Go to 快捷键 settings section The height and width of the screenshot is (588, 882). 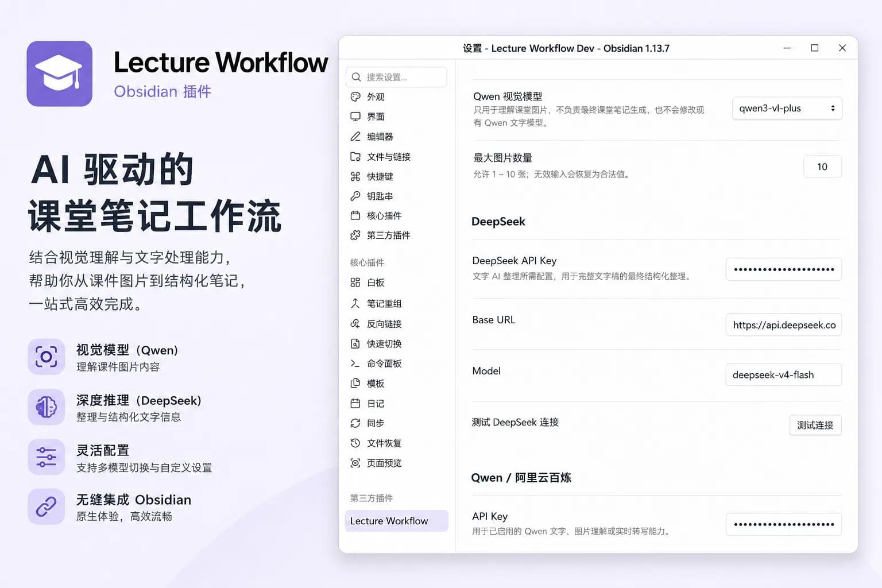[396, 176]
